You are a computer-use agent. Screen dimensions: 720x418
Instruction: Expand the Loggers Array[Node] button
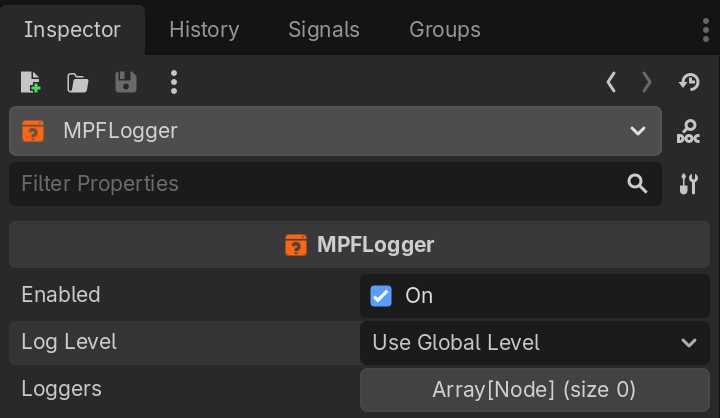click(x=534, y=390)
